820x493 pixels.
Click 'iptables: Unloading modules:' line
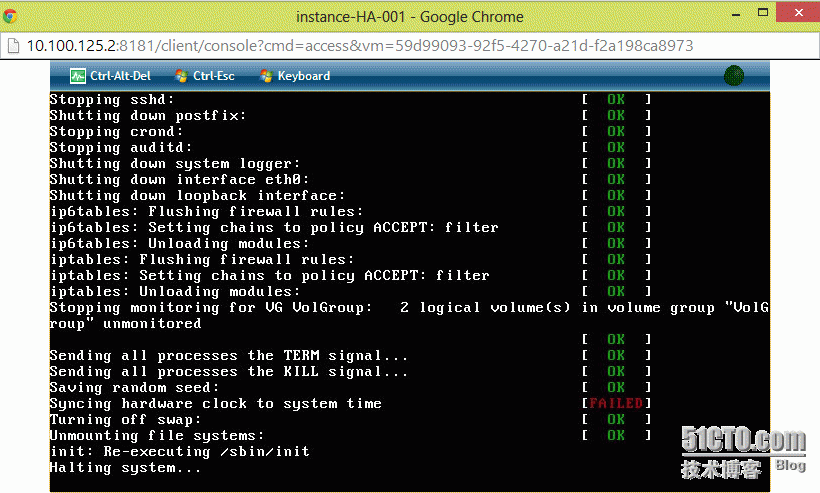pyautogui.click(x=175, y=292)
